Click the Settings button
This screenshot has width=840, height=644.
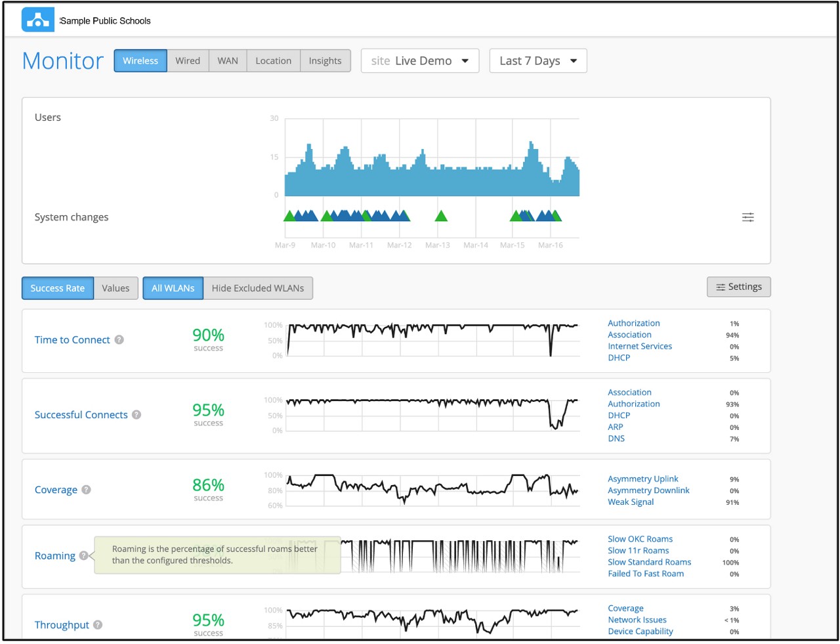(738, 287)
